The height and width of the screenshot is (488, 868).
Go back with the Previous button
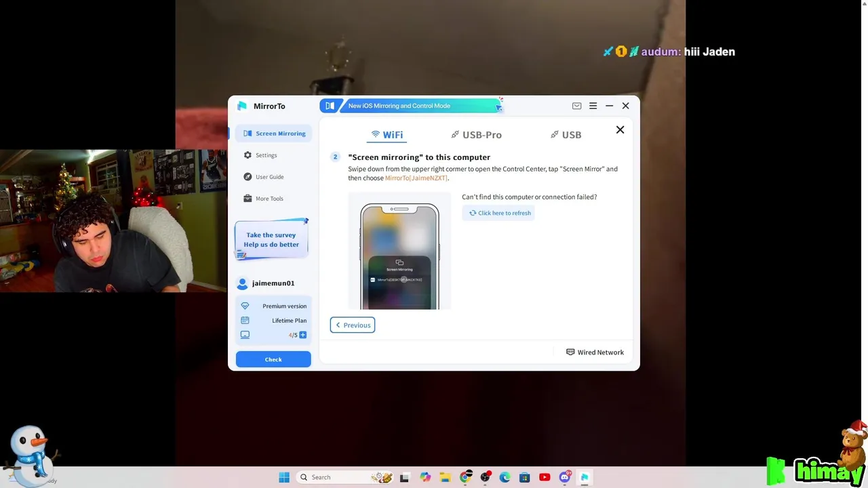click(x=353, y=325)
